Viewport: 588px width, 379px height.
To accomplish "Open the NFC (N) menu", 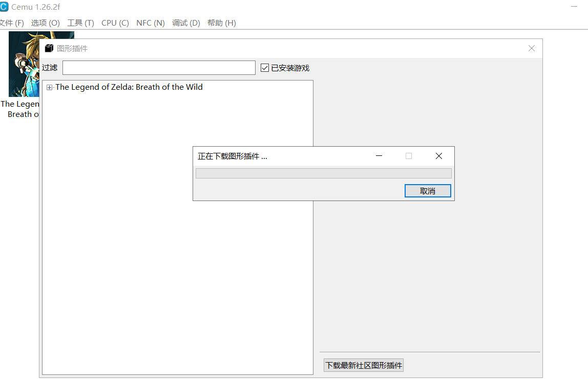I will point(150,23).
